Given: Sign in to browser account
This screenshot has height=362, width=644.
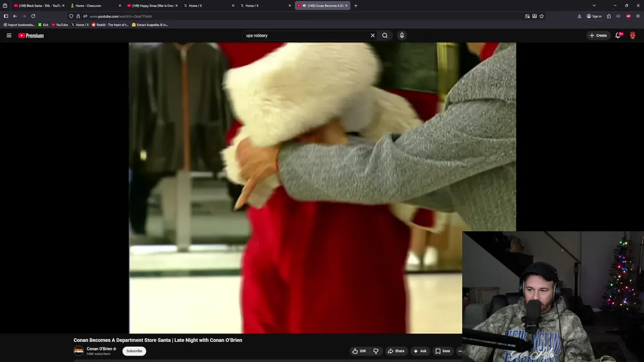Looking at the screenshot, I should coord(594,16).
